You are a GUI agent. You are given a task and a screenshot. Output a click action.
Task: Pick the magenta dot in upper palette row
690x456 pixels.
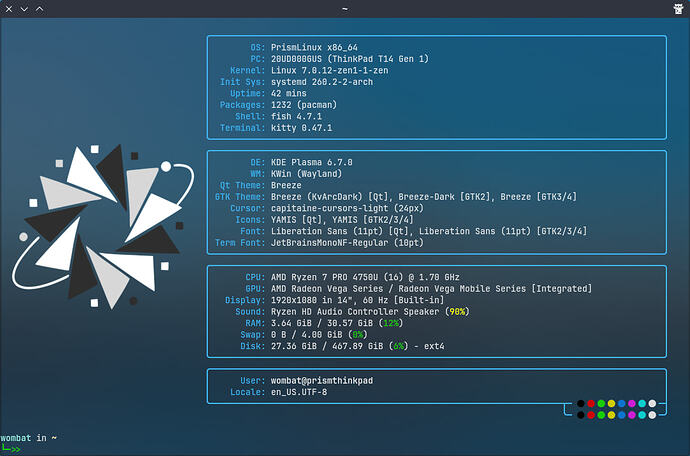coord(632,404)
